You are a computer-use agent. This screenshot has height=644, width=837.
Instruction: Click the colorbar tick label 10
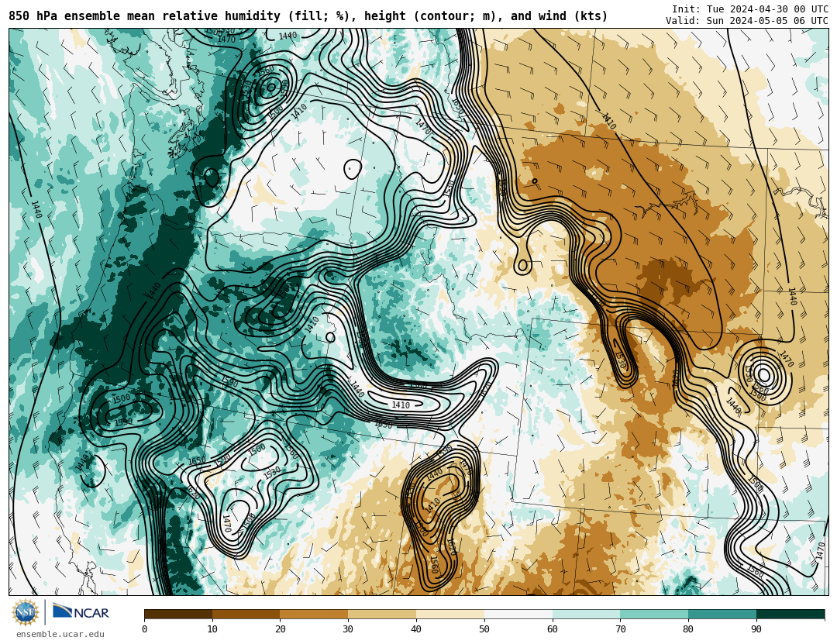pos(212,629)
